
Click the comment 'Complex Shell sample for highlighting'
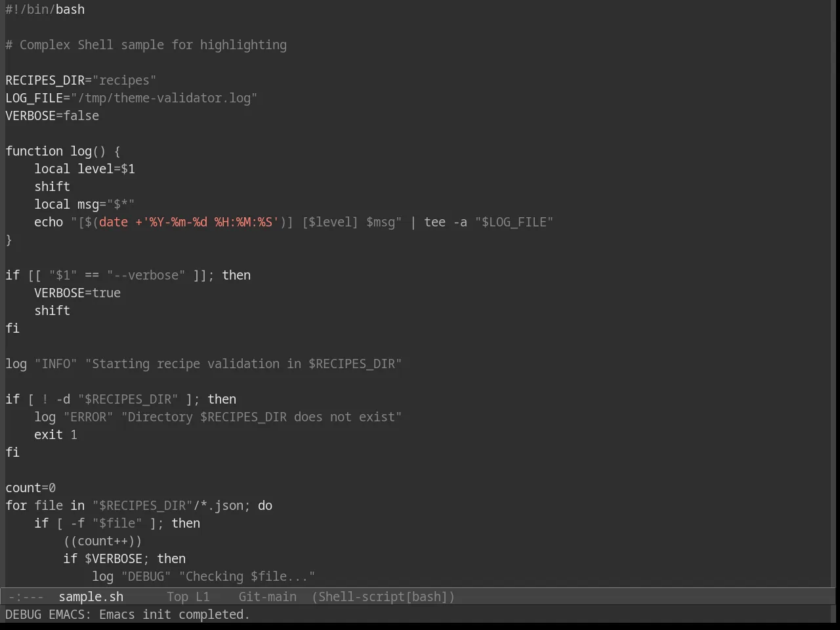tap(153, 45)
